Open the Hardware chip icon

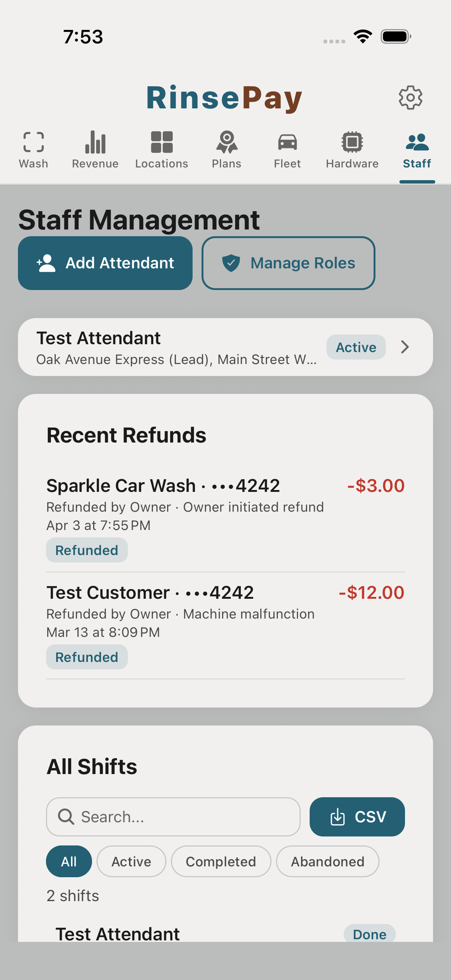click(352, 143)
